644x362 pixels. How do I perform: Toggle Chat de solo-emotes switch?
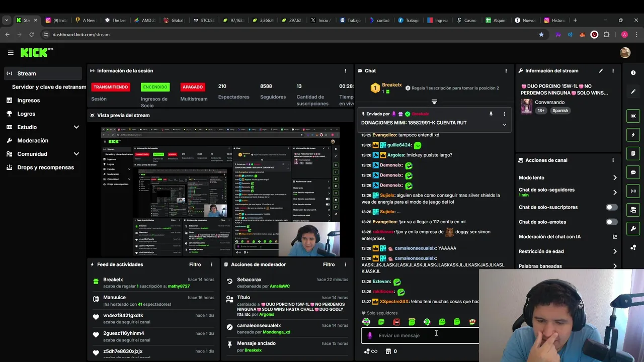coord(611,222)
